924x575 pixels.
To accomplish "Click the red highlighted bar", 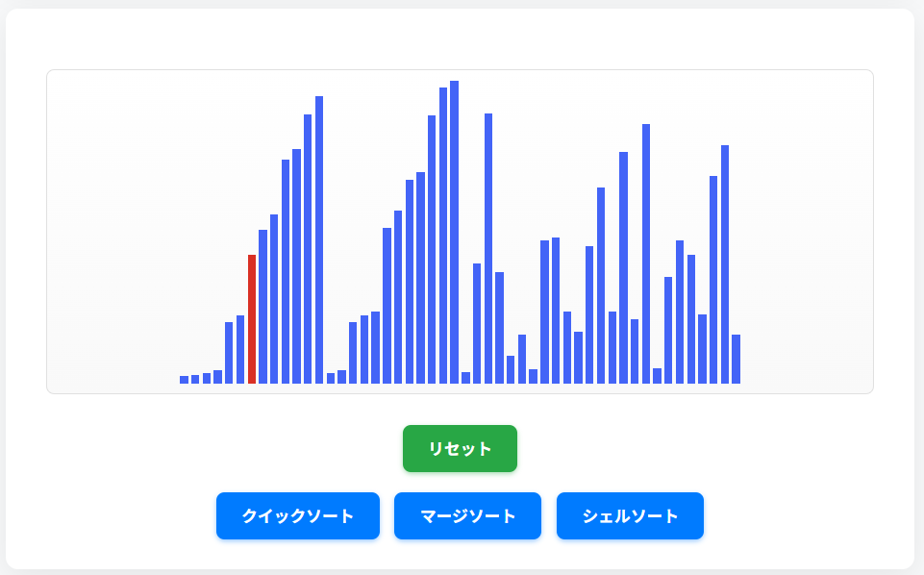I will pos(252,319).
